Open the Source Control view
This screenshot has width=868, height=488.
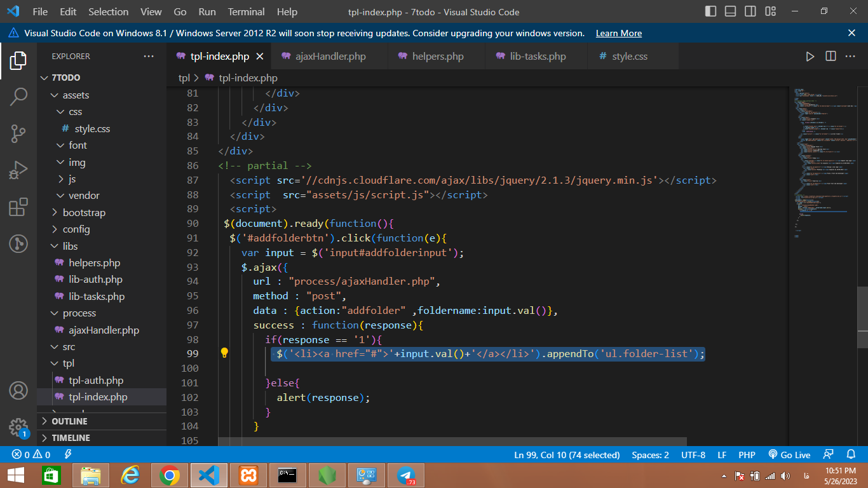click(18, 133)
